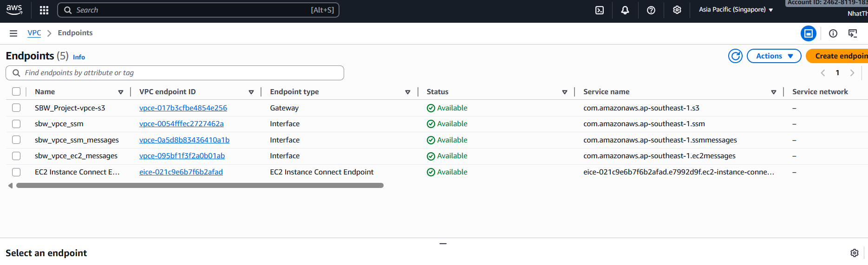Click Gateway endpoint type cell
This screenshot has height=265, width=868.
(284, 108)
